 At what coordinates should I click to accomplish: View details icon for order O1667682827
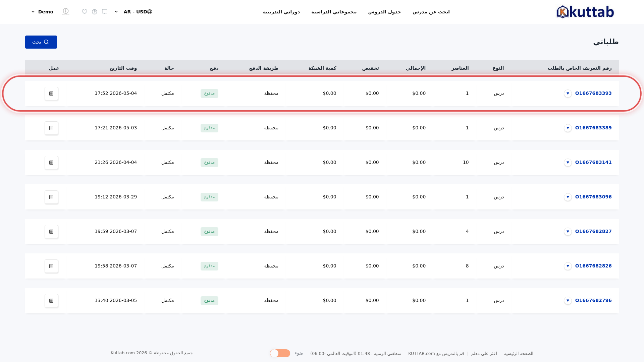pyautogui.click(x=51, y=232)
